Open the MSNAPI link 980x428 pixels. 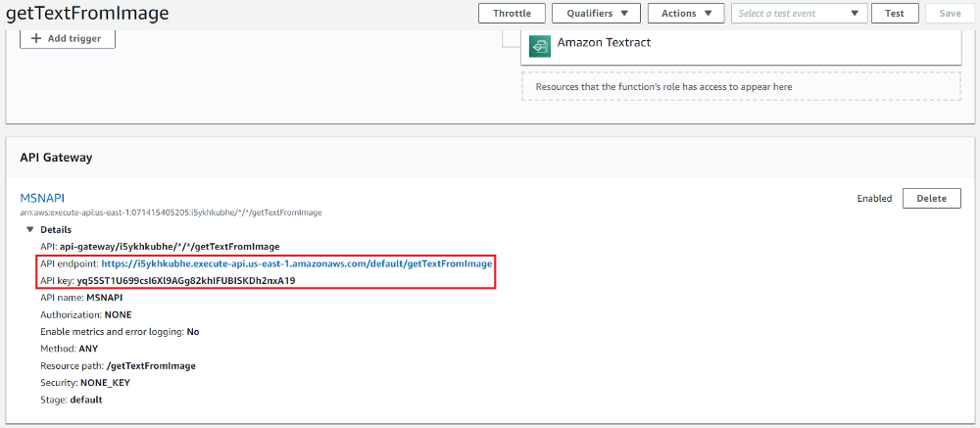click(42, 198)
